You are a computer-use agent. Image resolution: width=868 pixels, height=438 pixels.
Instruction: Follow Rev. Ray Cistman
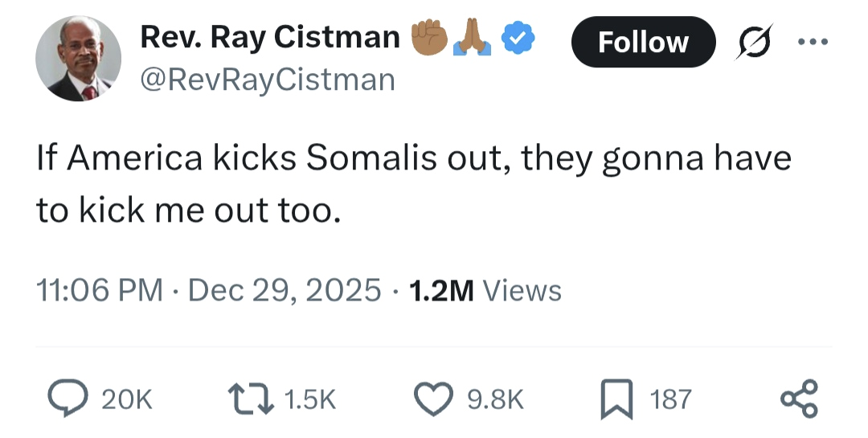tap(643, 42)
